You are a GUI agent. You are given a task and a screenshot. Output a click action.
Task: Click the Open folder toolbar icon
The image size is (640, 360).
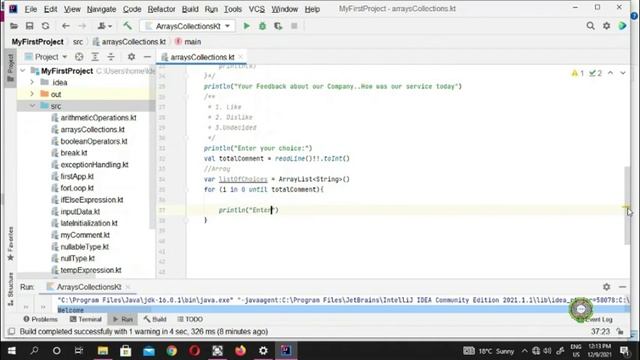click(14, 26)
